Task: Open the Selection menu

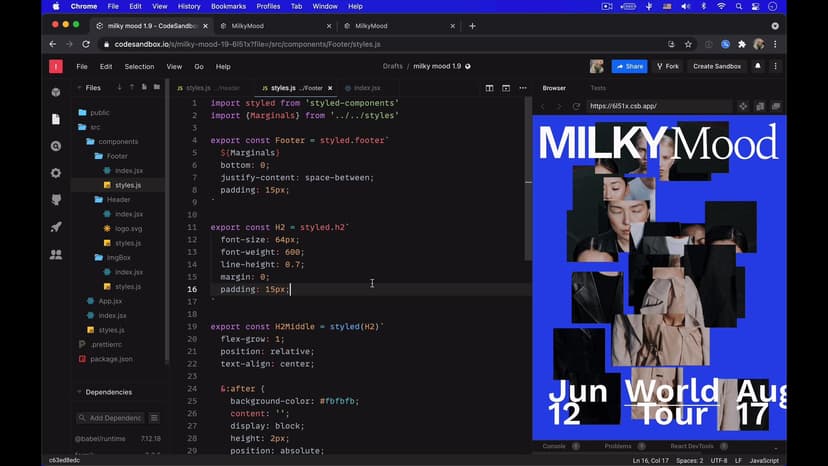Action: 139,67
